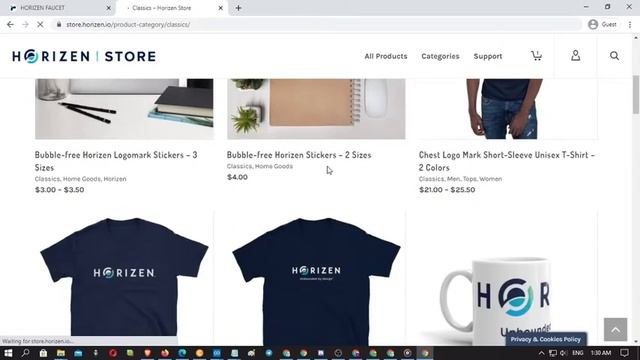
Task: Launch Opera from taskbar
Action: point(113,353)
